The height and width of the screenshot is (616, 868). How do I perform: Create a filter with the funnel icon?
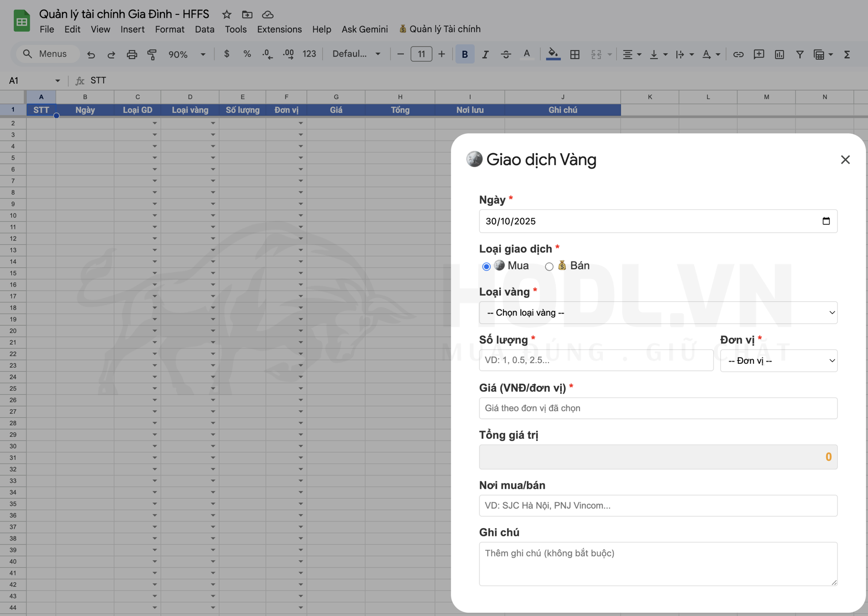click(x=800, y=54)
